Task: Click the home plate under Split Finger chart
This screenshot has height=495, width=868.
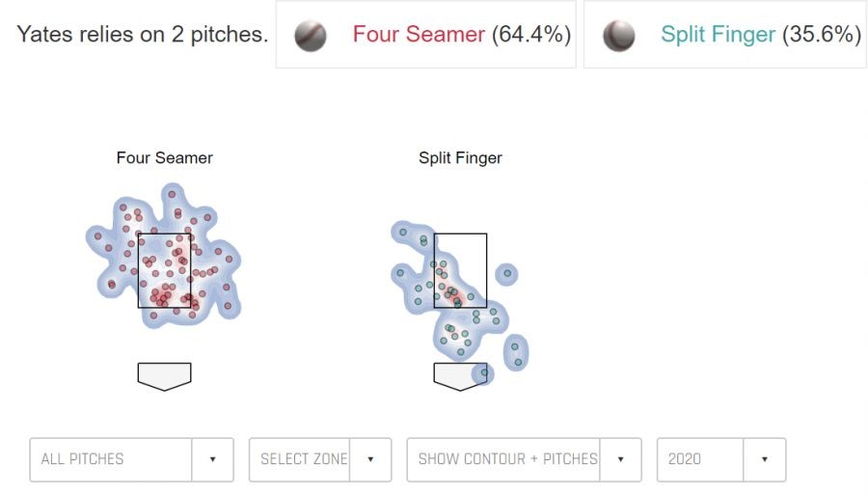Action: [x=460, y=375]
